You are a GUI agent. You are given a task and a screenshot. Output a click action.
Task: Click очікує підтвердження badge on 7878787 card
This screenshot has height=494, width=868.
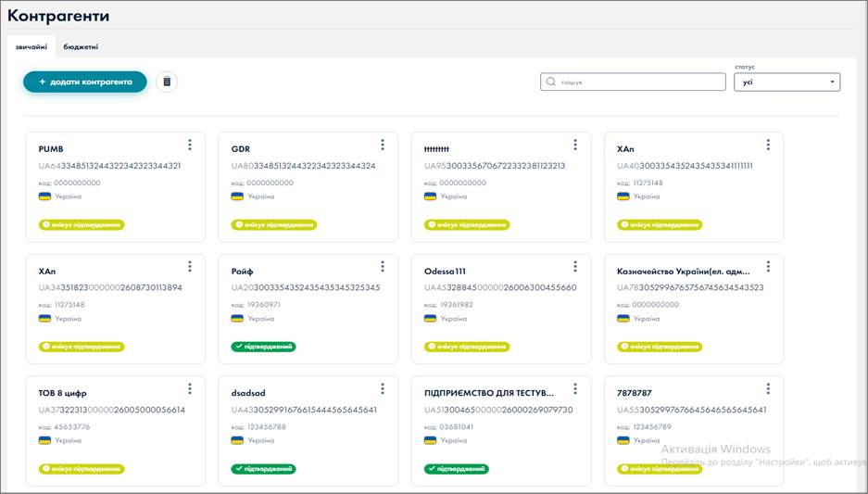pos(660,469)
